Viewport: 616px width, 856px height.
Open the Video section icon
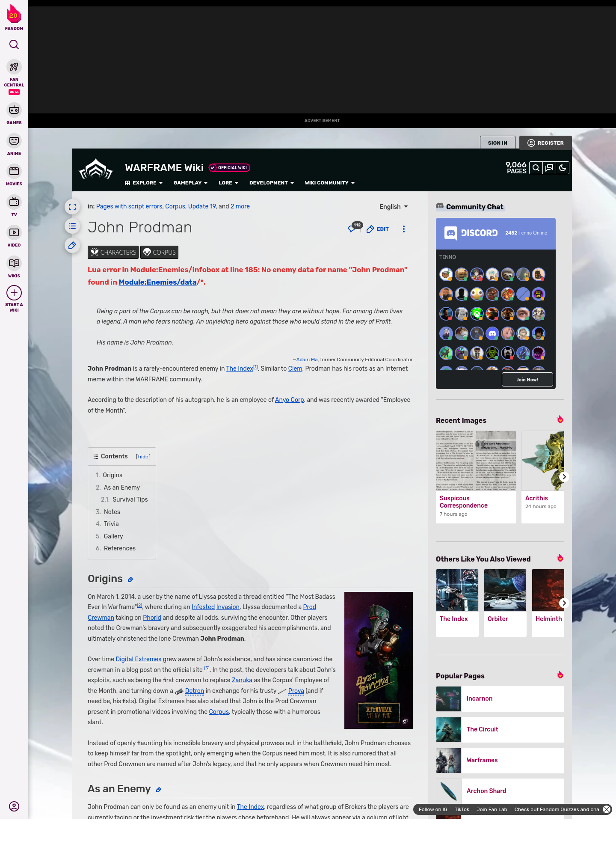14,232
